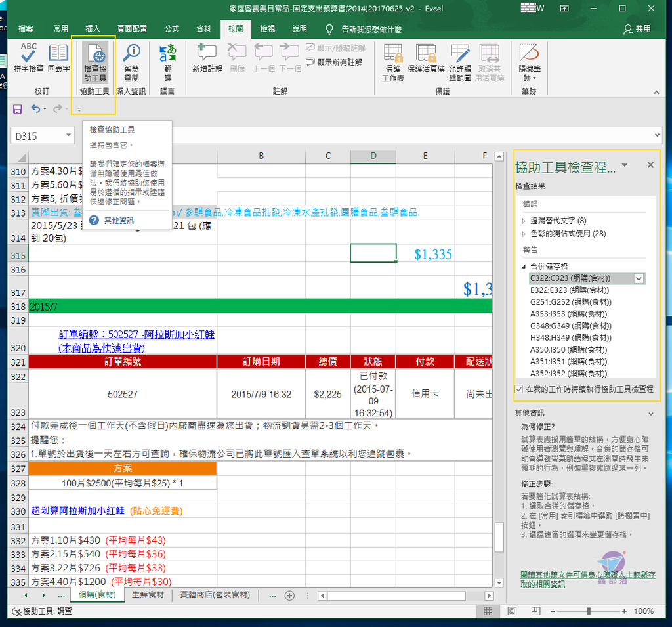The height and width of the screenshot is (627, 672).
Task: Open the 翻譯 translate tool
Action: (x=167, y=62)
